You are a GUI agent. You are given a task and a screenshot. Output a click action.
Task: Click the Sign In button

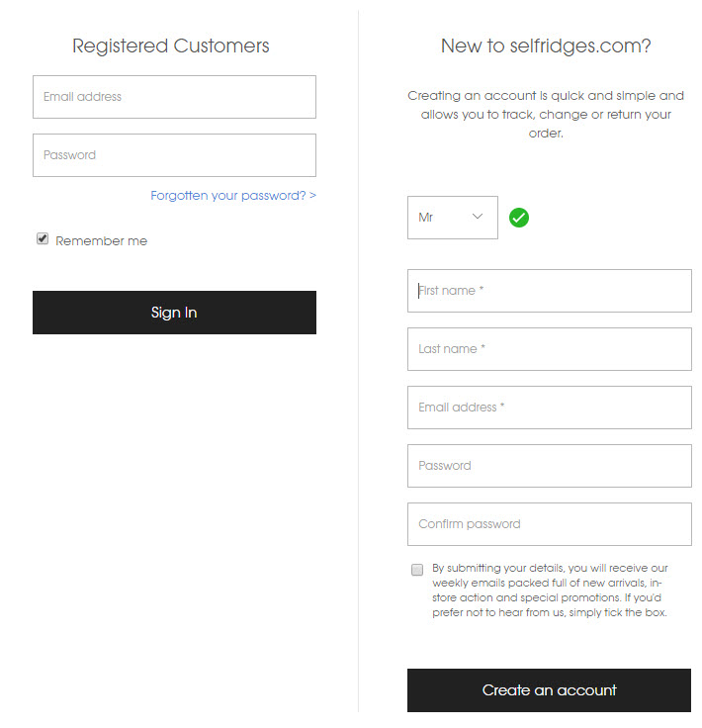(174, 313)
